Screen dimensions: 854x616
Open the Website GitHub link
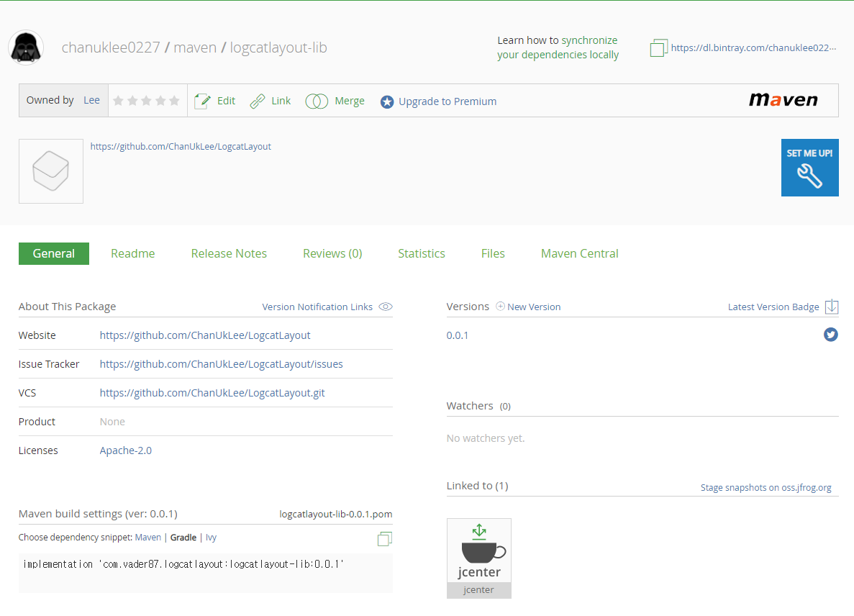point(205,335)
